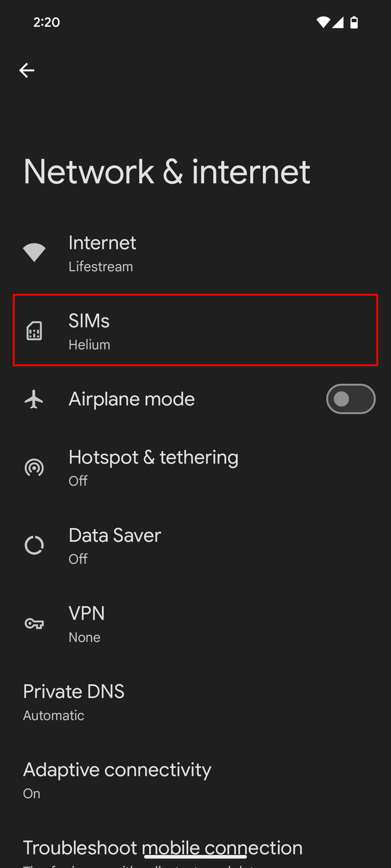
Task: Open the SIMs menu entry
Action: tap(195, 331)
